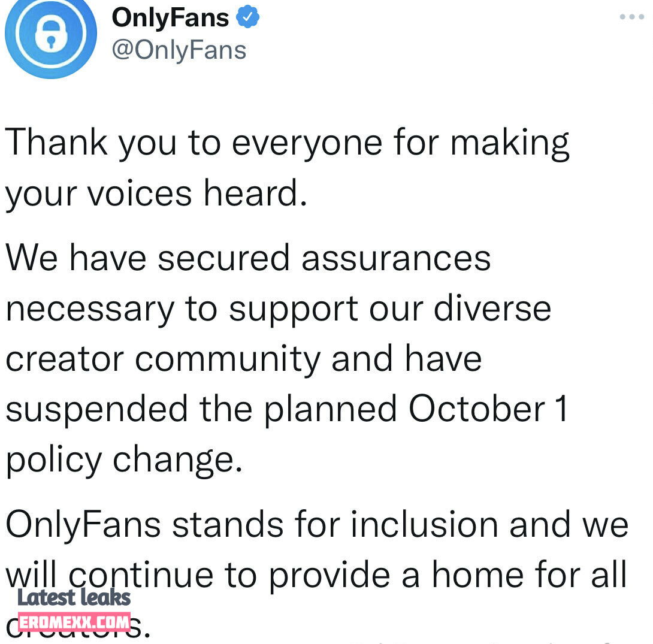Click the "Latest leaks" watermark text
The image size is (653, 644).
tap(74, 597)
